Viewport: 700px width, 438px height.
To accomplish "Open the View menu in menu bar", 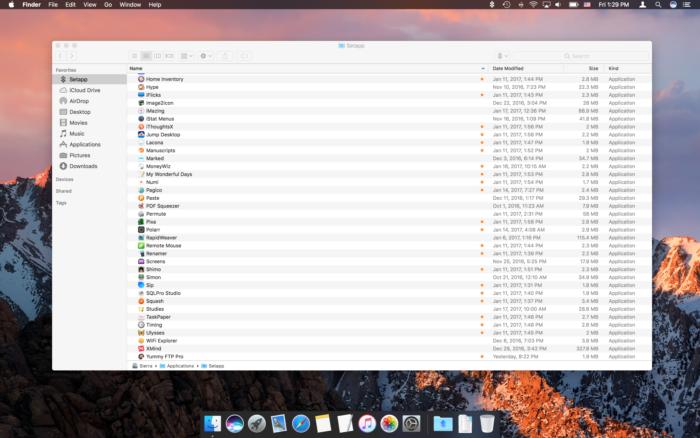I will point(90,4).
